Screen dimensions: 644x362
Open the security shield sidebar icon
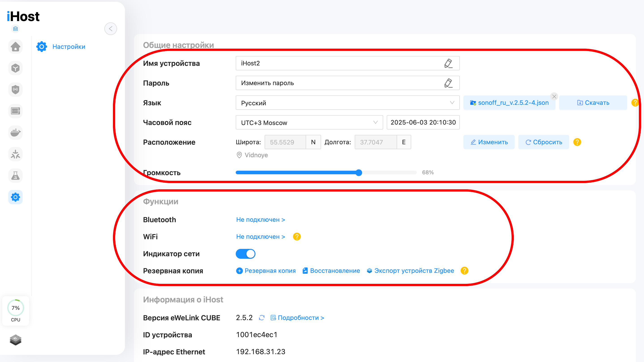[x=15, y=90]
